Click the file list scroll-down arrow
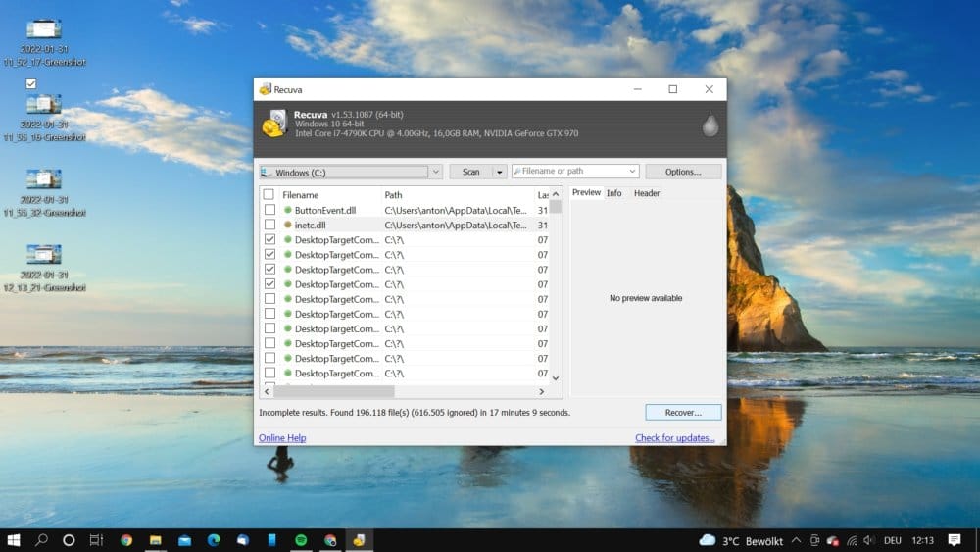 coord(556,378)
